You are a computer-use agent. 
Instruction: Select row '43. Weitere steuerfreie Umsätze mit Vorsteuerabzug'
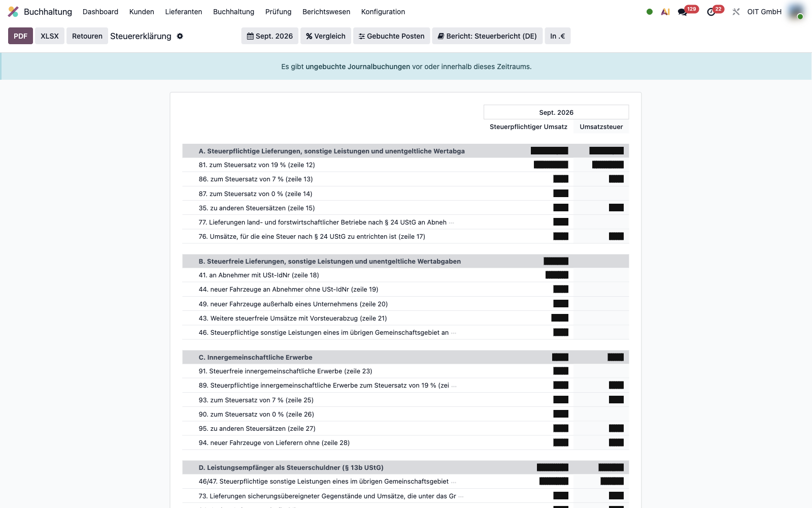[405, 319]
